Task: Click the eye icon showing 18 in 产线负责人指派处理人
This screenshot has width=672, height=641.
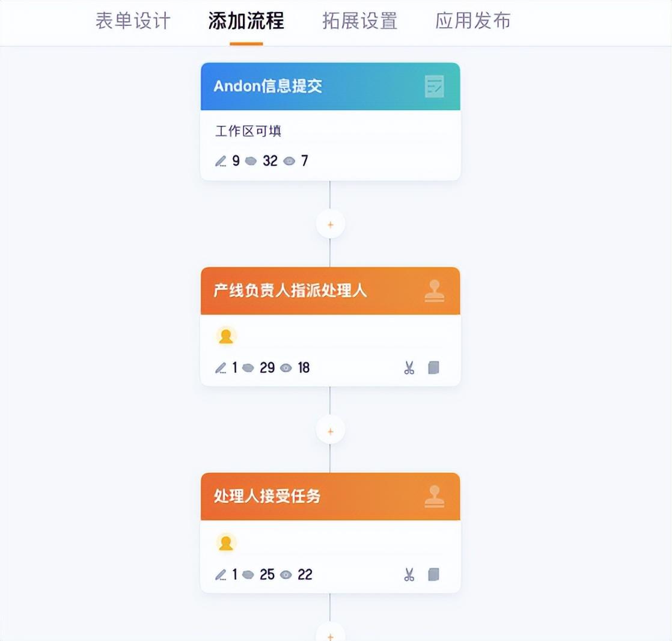Action: (286, 368)
